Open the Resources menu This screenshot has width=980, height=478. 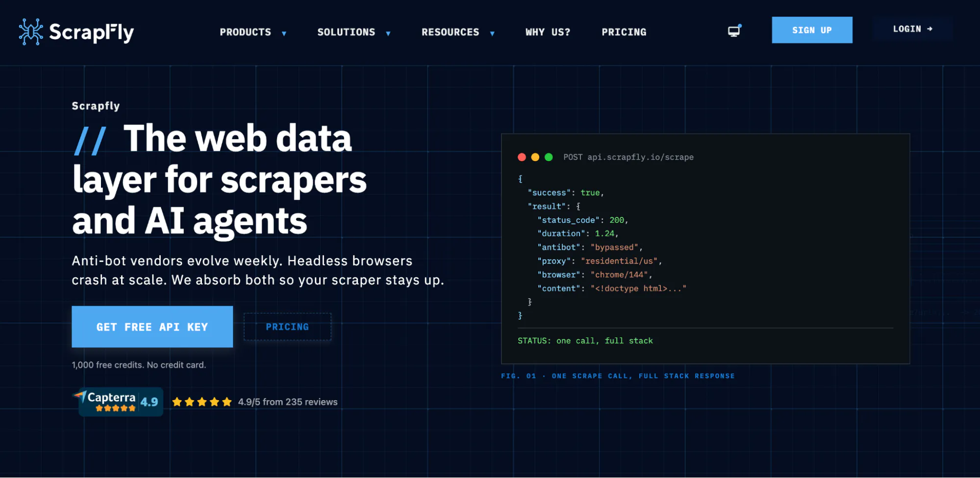coord(450,32)
